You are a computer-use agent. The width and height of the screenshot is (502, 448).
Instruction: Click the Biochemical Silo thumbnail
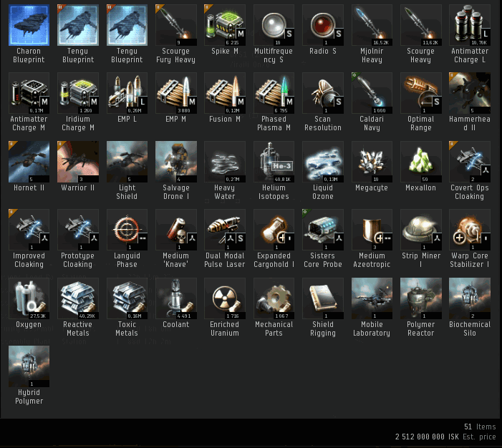[x=470, y=298]
